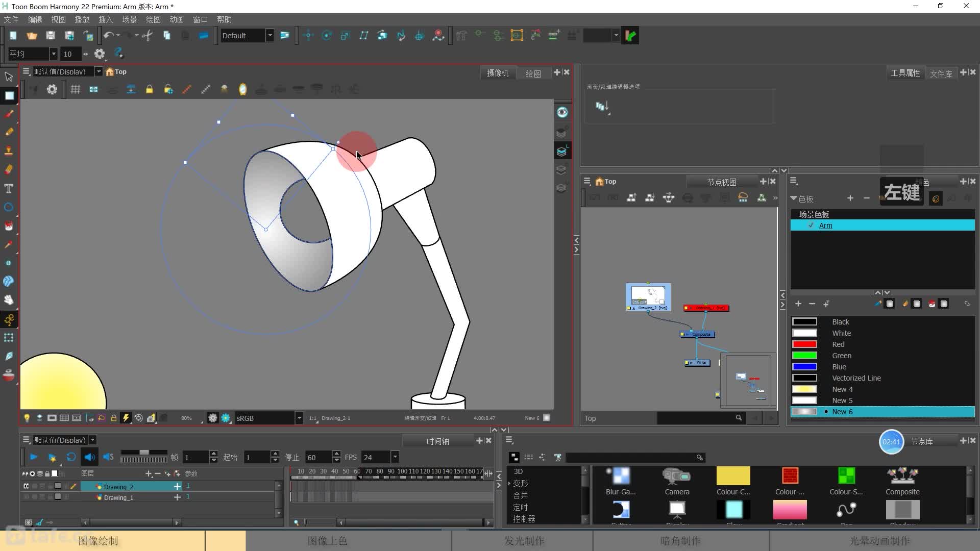Click the New scene file icon
This screenshot has width=980, height=551.
click(x=13, y=35)
